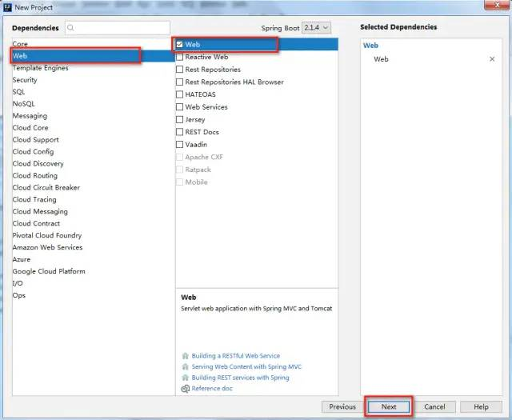This screenshot has width=512, height=420.
Task: Enable the HATEOAS dependency
Action: coord(179,94)
